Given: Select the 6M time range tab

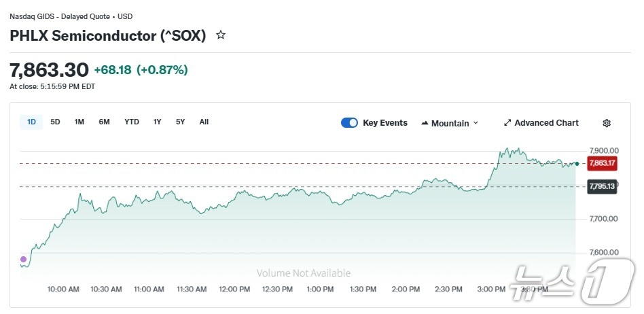Looking at the screenshot, I should pos(104,122).
